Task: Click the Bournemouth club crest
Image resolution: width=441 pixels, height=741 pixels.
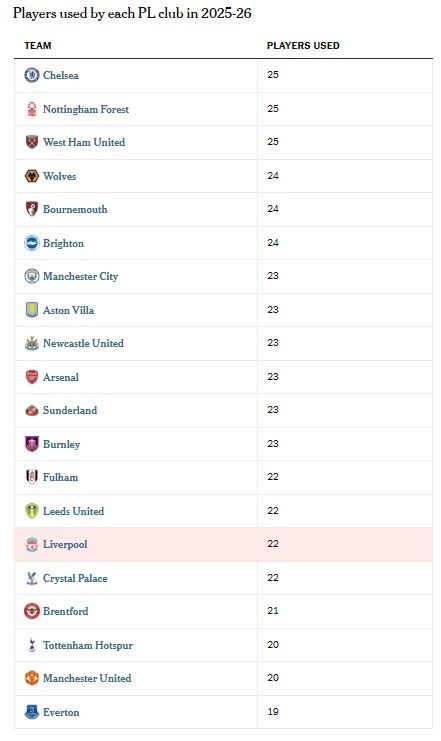Action: coord(32,209)
